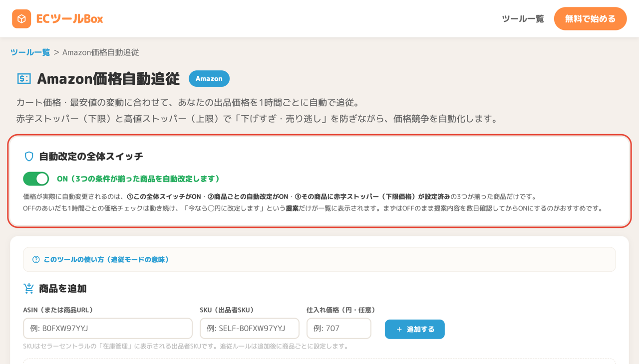Viewport: 639px width, 364px height.
Task: Click the blue Amazon badge
Action: [x=209, y=79]
